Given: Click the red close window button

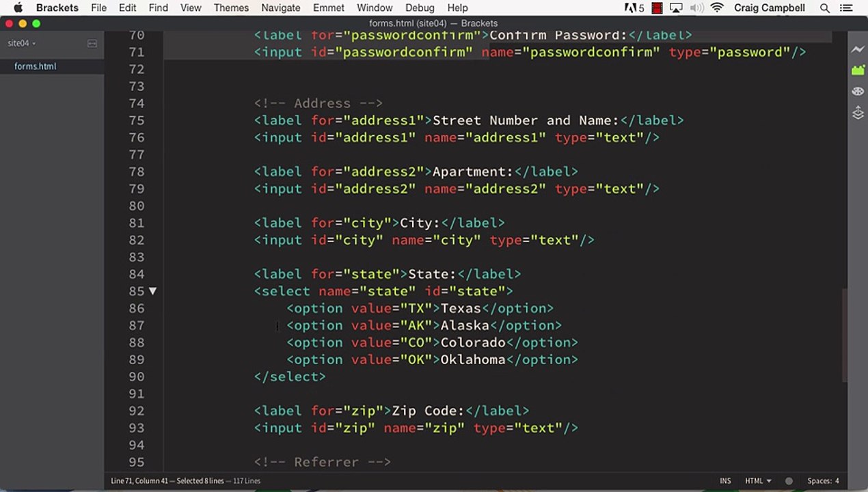Looking at the screenshot, I should coord(9,23).
